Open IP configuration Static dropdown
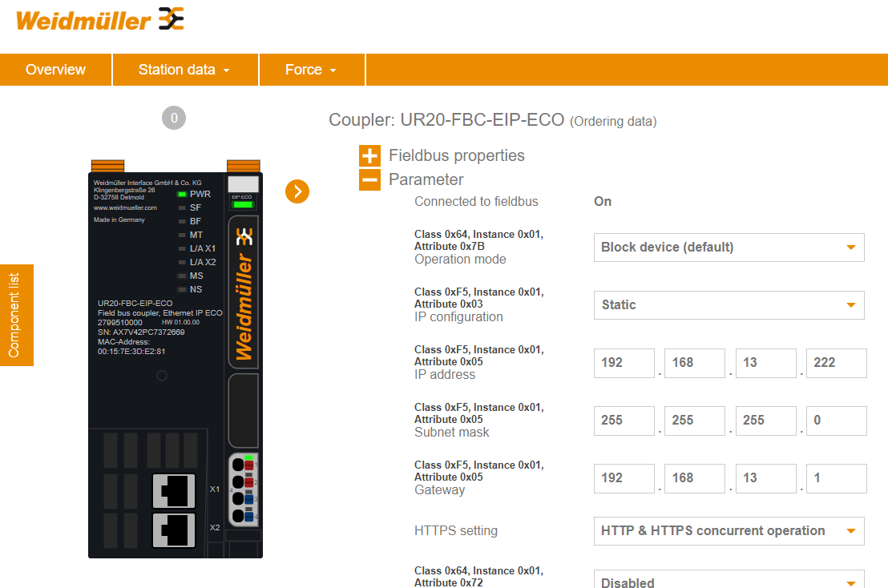 pos(729,305)
